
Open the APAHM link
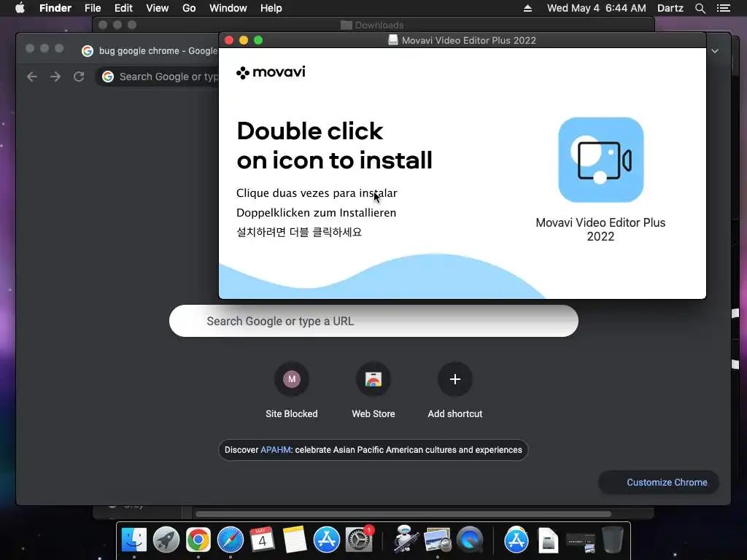point(275,449)
